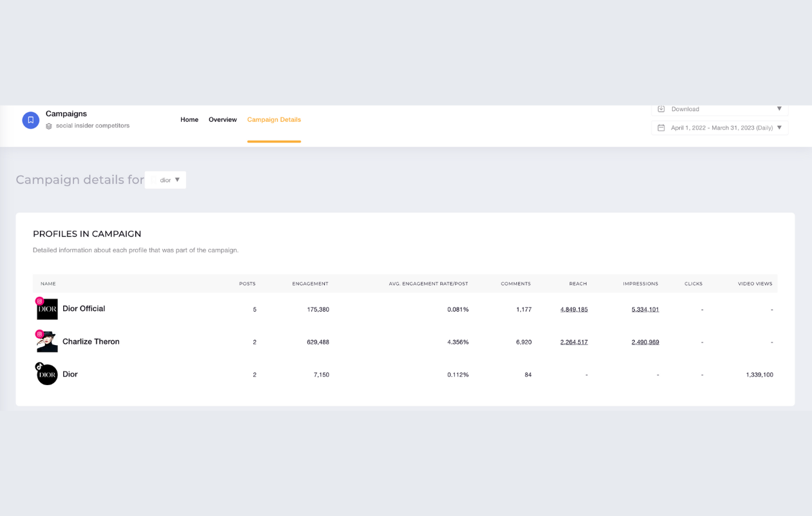
Task: Open Dior Official reach value 4,849,185
Action: click(x=574, y=310)
